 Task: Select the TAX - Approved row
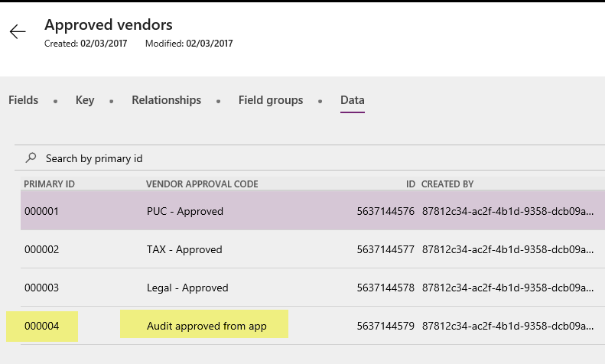pyautogui.click(x=184, y=249)
